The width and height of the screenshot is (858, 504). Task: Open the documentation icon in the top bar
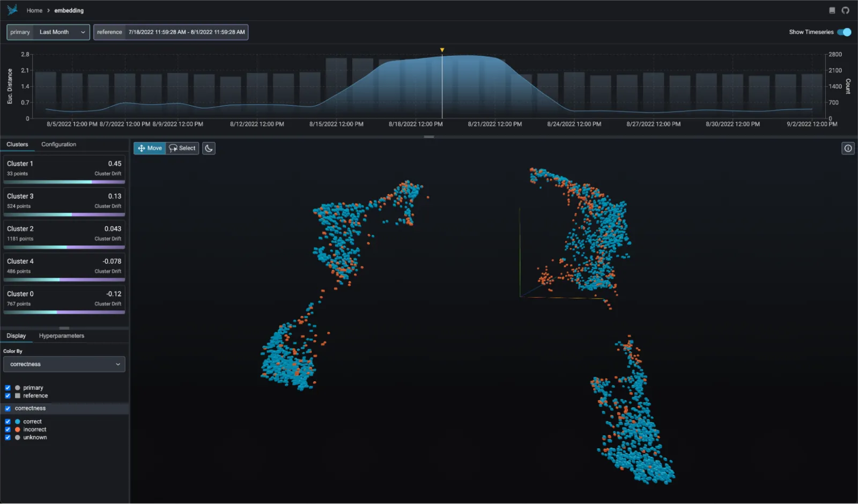[832, 10]
